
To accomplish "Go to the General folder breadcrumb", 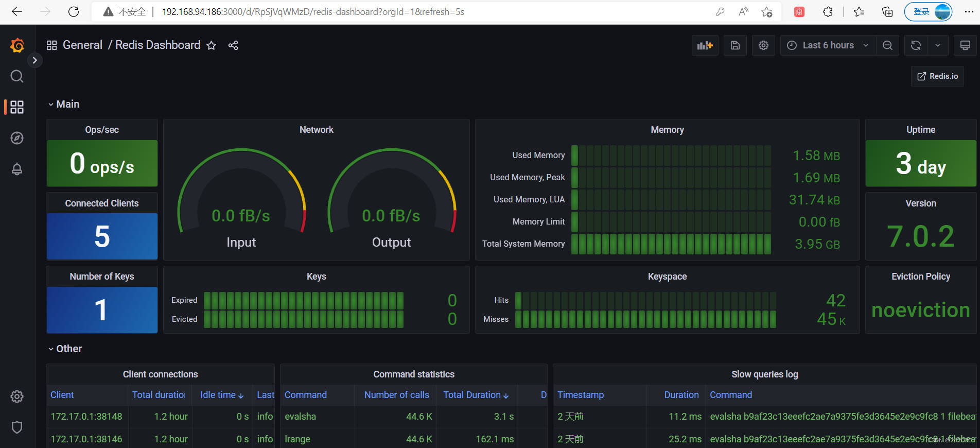I will click(x=82, y=45).
